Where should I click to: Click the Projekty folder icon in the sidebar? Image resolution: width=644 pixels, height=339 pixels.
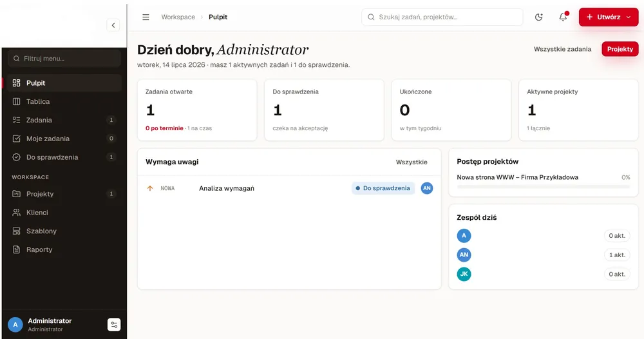[x=17, y=194]
